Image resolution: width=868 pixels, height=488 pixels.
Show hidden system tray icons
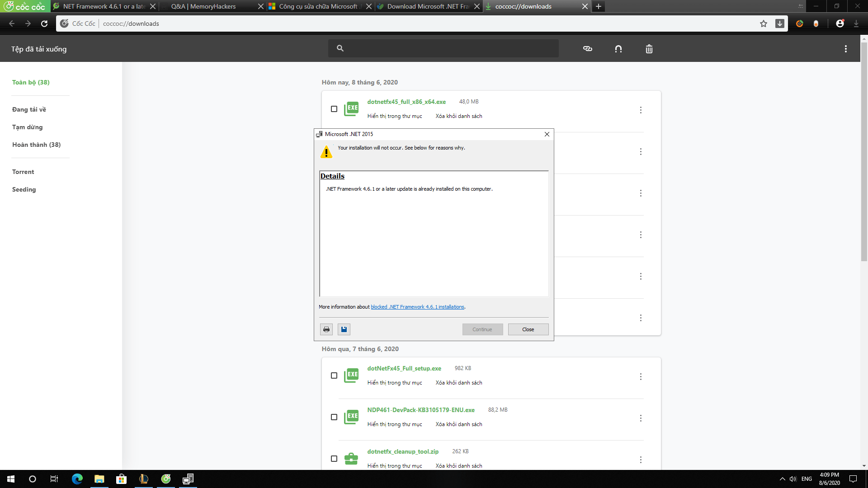(x=782, y=479)
